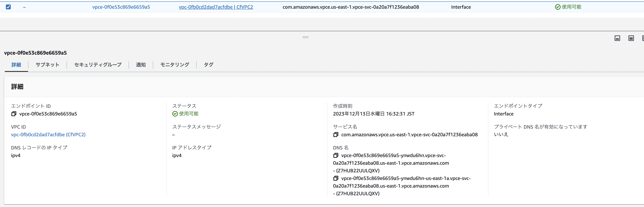Click the green 使用可能 status in details
644x207 pixels.
point(188,114)
